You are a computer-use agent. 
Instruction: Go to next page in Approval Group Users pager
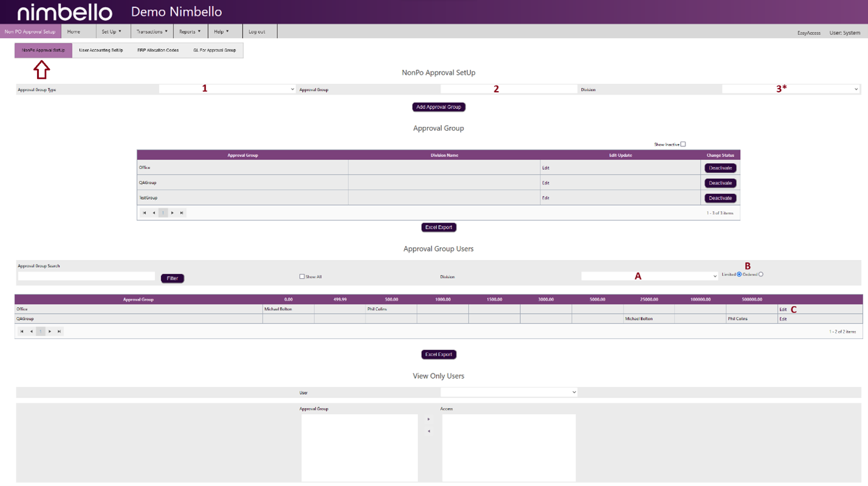pyautogui.click(x=50, y=331)
